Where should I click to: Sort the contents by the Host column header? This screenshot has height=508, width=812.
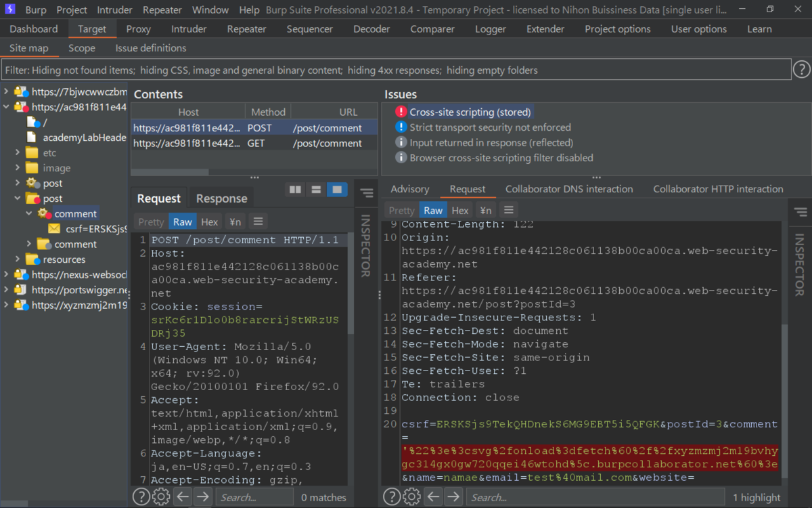coord(188,112)
